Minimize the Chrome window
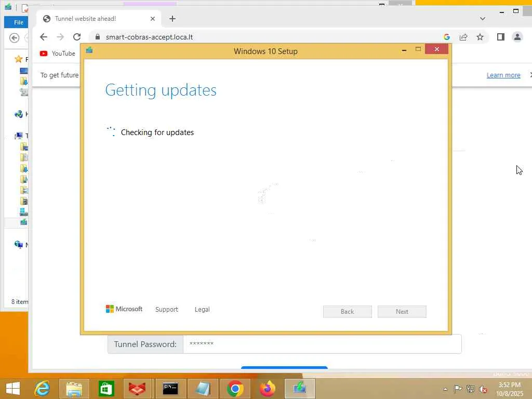Screen dimensions: 532x399 tap(502, 12)
